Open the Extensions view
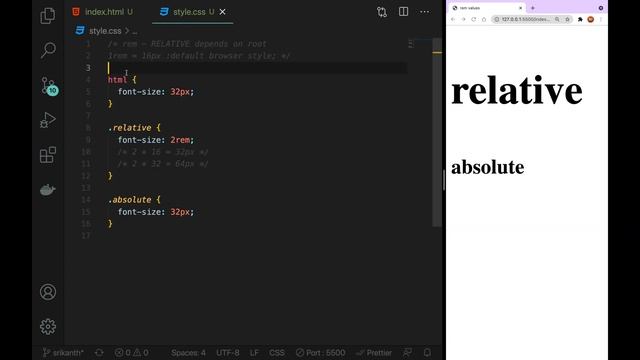 pyautogui.click(x=48, y=155)
